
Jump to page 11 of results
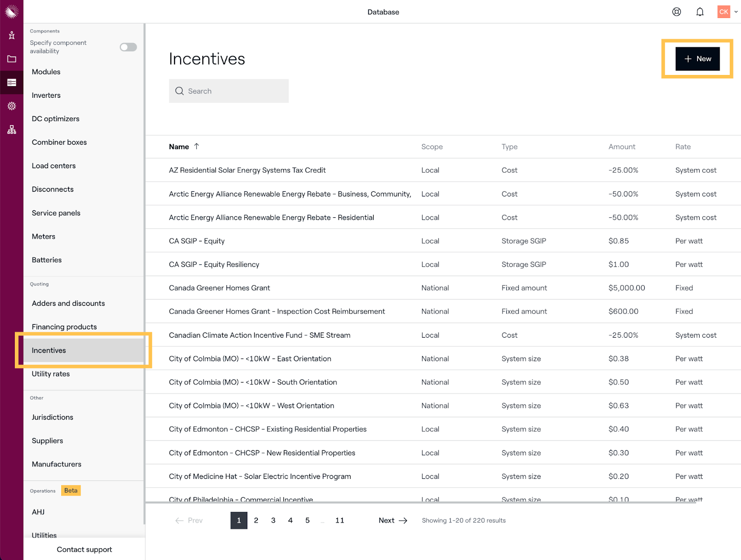pyautogui.click(x=339, y=521)
